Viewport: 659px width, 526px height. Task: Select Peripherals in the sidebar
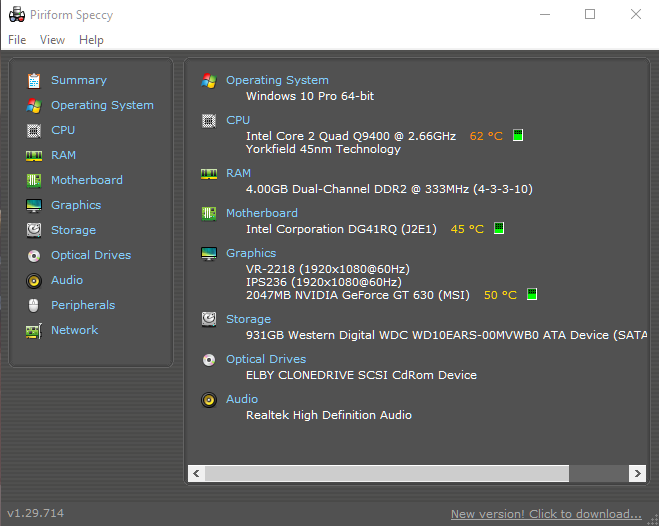click(83, 305)
